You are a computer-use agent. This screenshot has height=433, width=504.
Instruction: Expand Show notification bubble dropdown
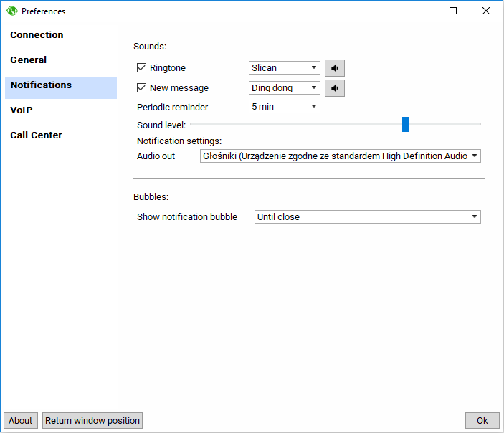tap(367, 217)
